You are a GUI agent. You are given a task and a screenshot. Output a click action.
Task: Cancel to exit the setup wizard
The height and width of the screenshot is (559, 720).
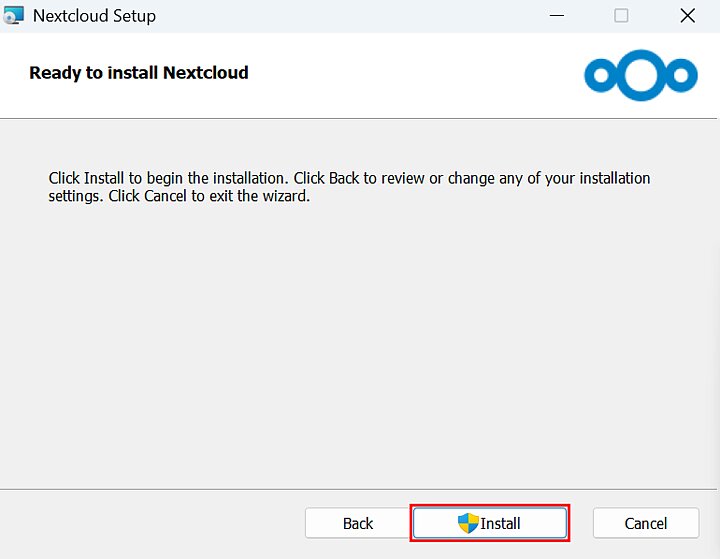(645, 523)
